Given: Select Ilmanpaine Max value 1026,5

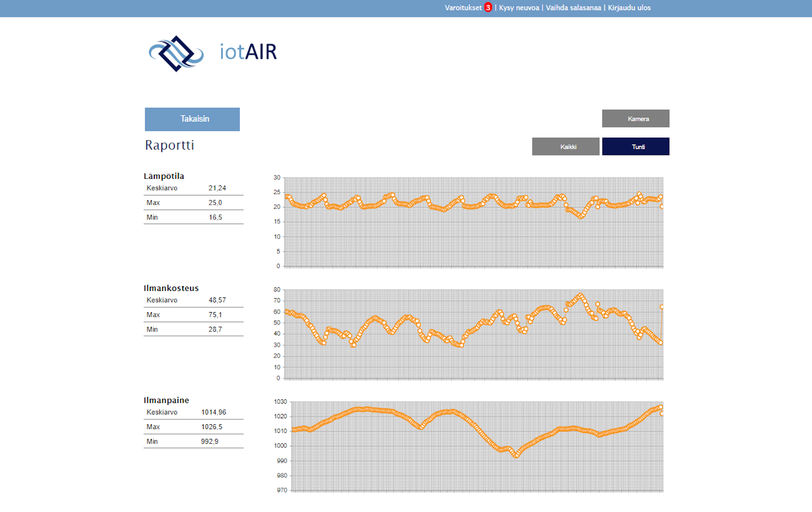Looking at the screenshot, I should [212, 427].
